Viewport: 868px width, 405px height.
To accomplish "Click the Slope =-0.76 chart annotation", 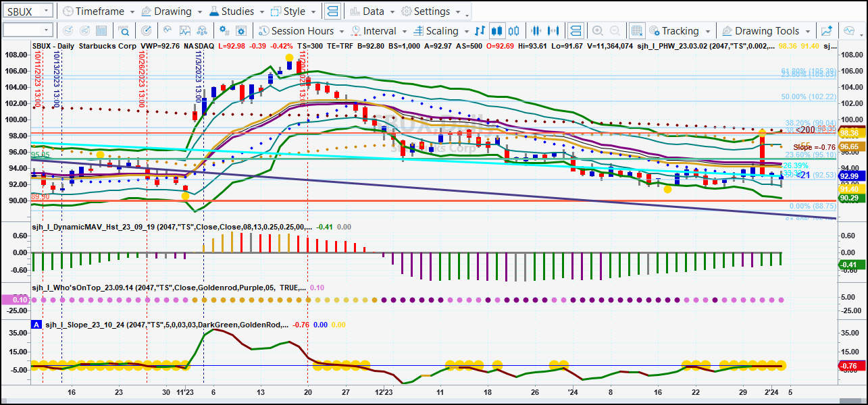I will (x=815, y=147).
